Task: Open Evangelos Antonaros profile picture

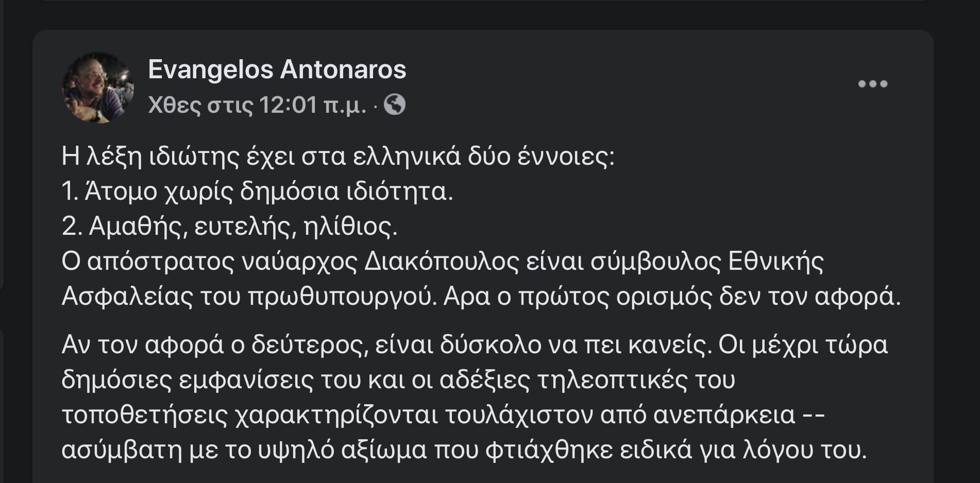Action: coord(98,88)
